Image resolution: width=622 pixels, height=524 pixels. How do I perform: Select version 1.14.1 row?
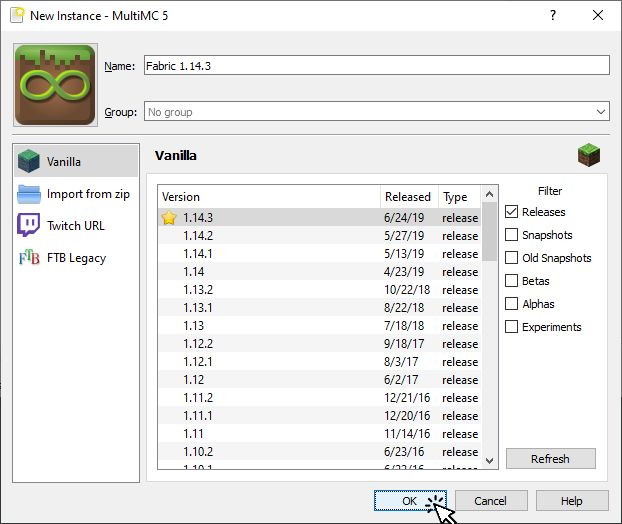click(319, 253)
